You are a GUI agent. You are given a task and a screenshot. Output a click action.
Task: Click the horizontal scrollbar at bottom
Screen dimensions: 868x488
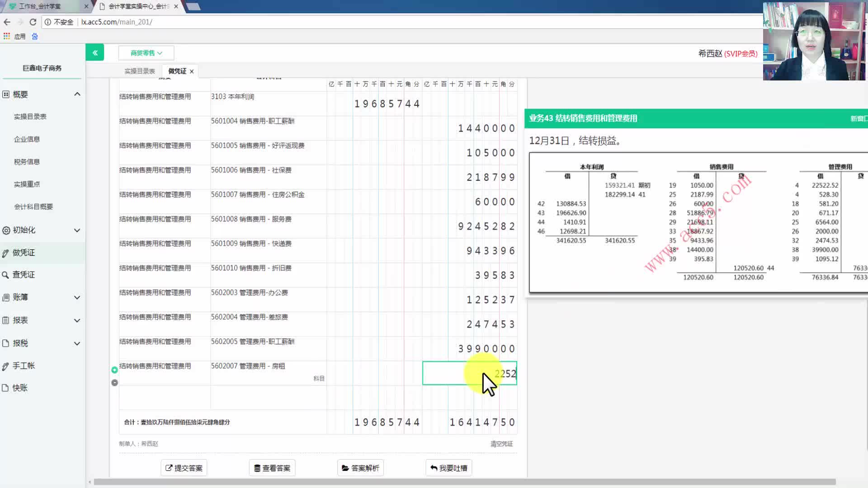(464, 482)
